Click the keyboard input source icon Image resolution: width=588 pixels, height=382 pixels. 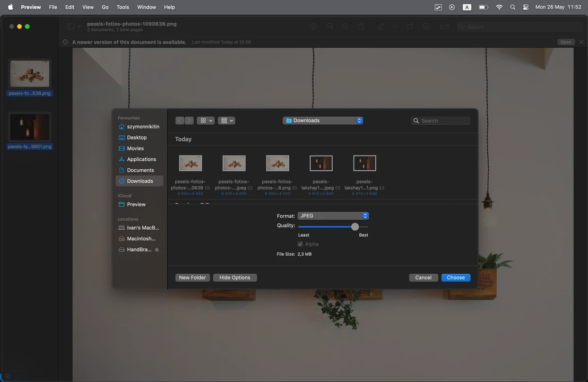467,7
